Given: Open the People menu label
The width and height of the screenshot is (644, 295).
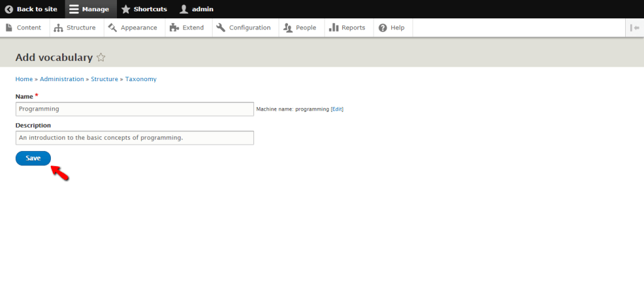Looking at the screenshot, I should tap(306, 28).
